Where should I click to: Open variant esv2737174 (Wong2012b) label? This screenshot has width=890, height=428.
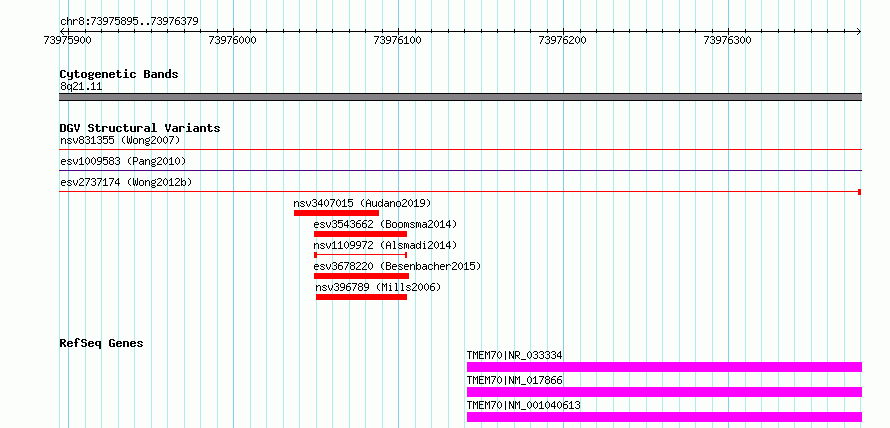[x=126, y=182]
